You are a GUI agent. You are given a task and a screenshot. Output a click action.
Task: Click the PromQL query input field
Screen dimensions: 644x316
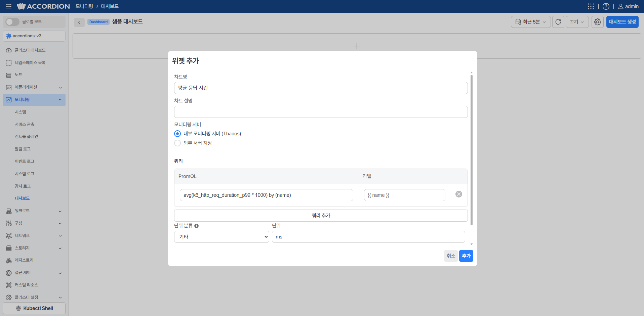pyautogui.click(x=266, y=195)
